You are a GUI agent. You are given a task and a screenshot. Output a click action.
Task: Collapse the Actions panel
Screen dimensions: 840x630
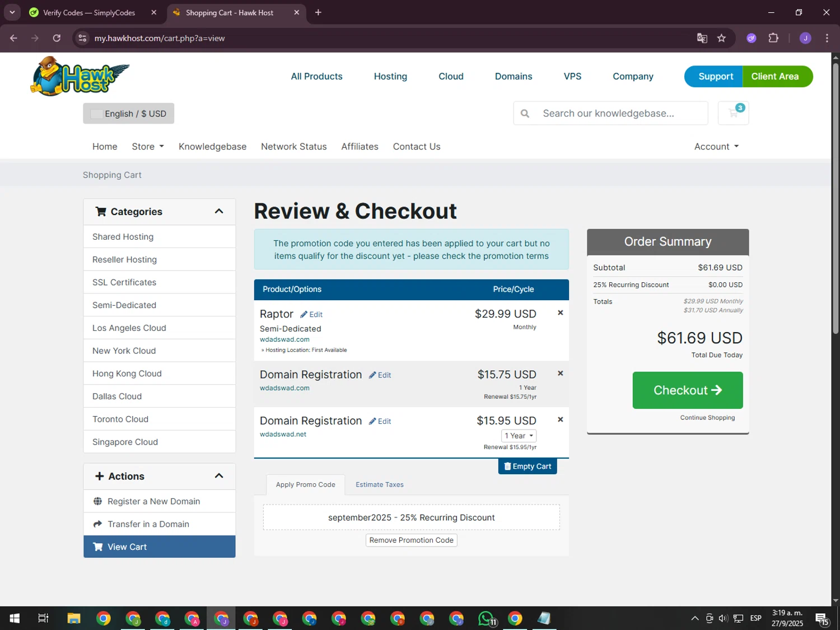coord(219,476)
